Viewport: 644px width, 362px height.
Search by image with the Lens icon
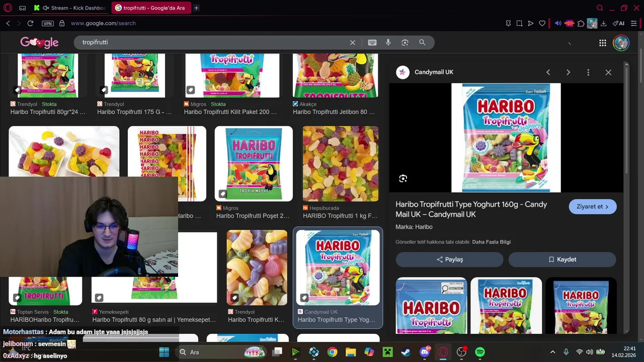click(405, 43)
